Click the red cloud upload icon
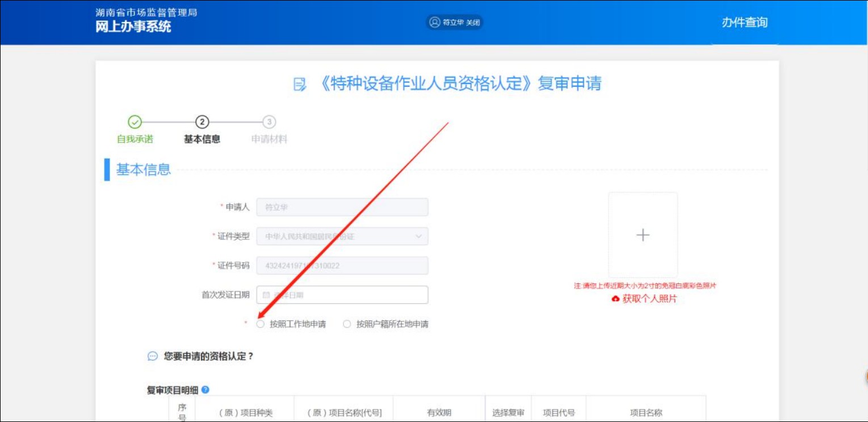Screen dimensions: 868x422 [x=615, y=299]
